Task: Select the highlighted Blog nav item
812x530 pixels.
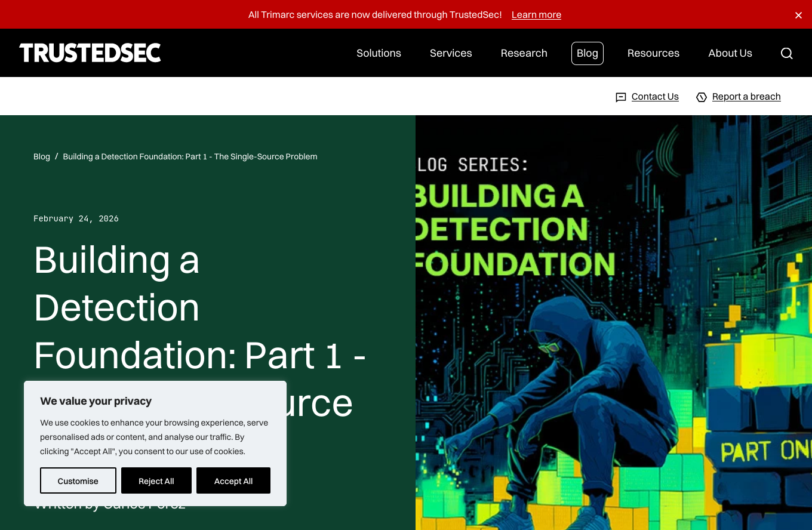Action: point(587,53)
